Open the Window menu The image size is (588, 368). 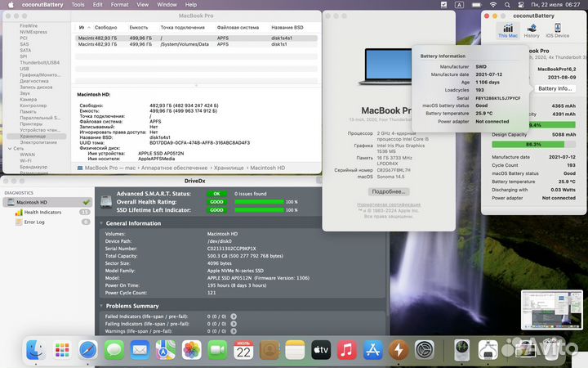pos(167,5)
